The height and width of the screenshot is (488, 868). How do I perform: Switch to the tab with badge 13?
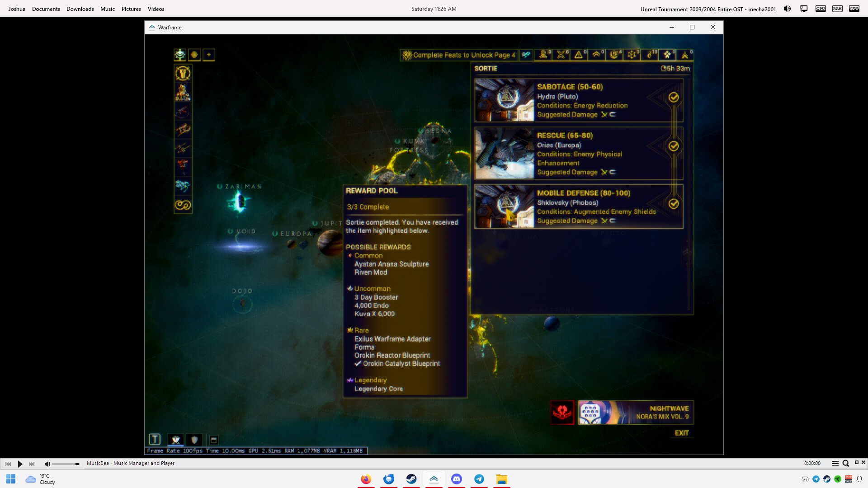(650, 55)
